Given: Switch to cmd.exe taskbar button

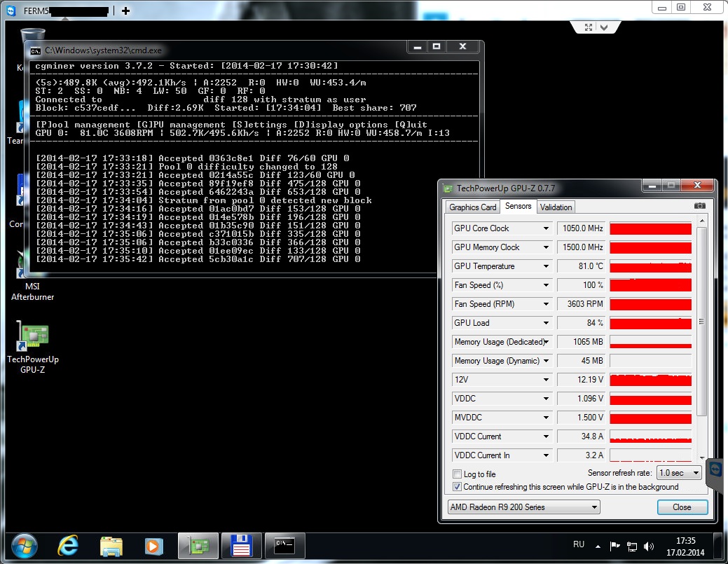Looking at the screenshot, I should click(284, 545).
